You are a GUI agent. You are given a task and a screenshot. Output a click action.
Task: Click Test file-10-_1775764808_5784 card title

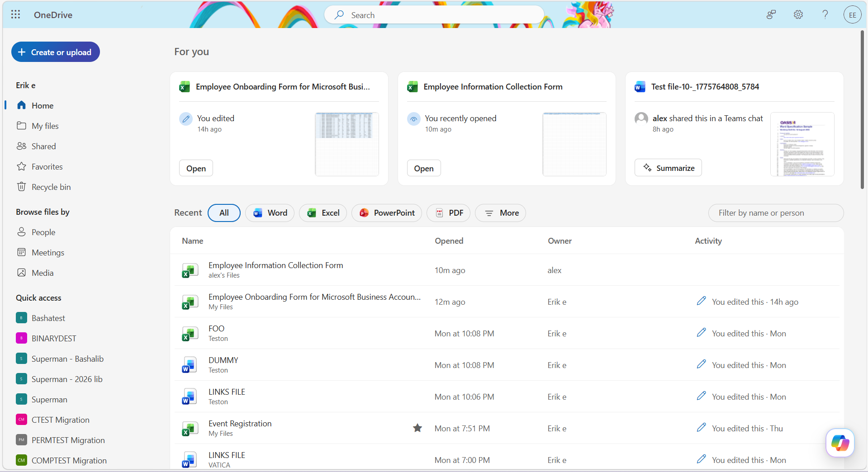[705, 87]
